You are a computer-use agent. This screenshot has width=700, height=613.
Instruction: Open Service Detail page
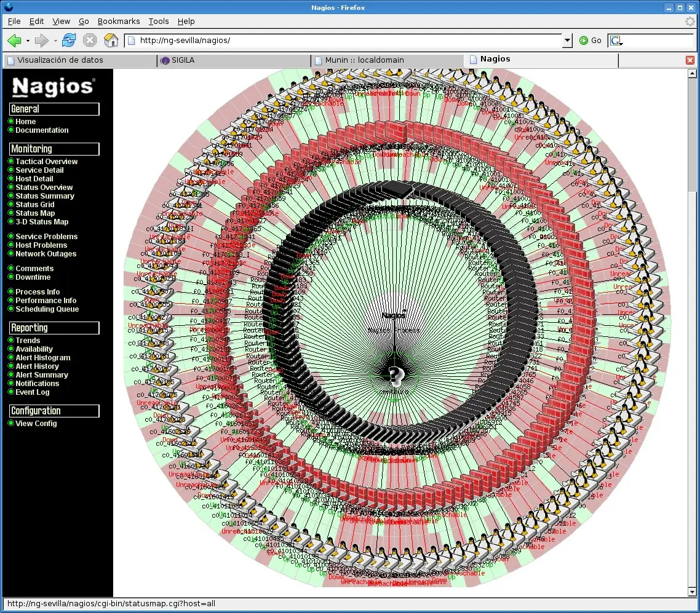tap(39, 170)
